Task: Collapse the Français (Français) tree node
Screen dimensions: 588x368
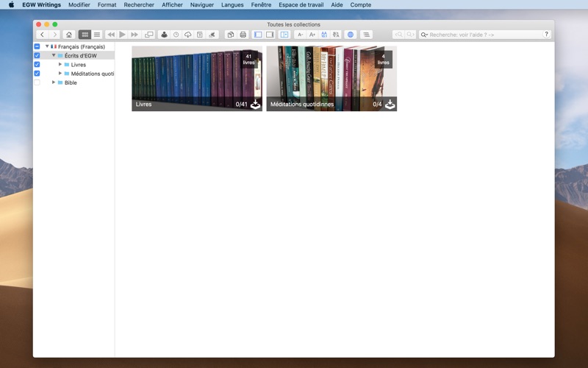Action: point(47,46)
